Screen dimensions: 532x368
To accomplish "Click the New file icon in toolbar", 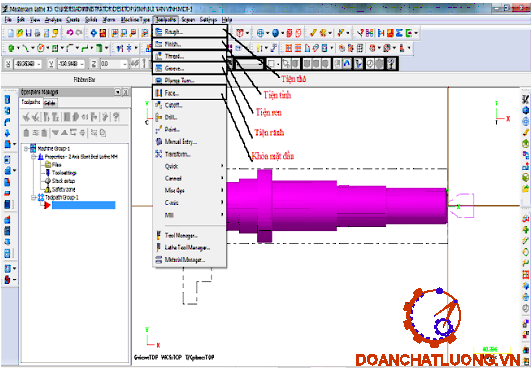I will point(11,33).
